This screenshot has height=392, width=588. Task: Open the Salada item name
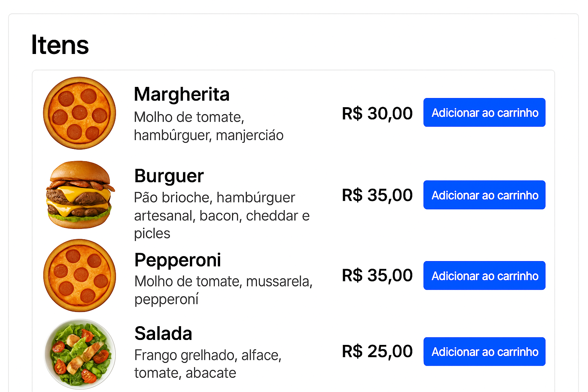pos(163,333)
